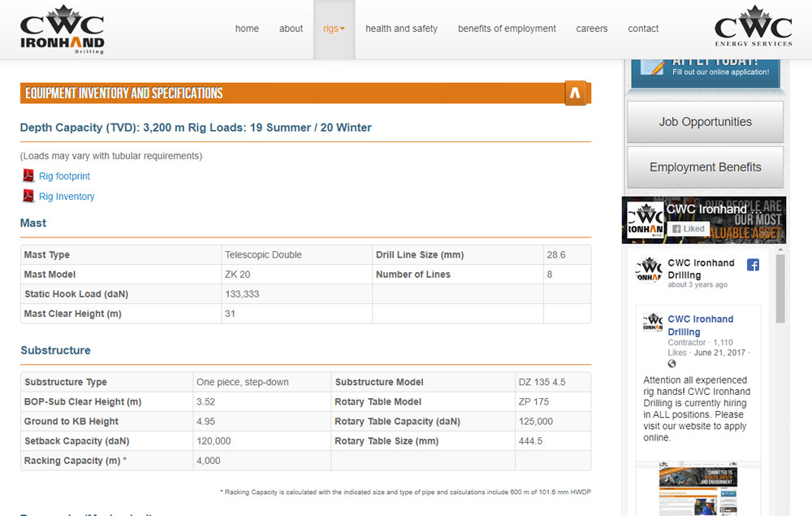Click 'about 3 years ago' timestamp

697,284
